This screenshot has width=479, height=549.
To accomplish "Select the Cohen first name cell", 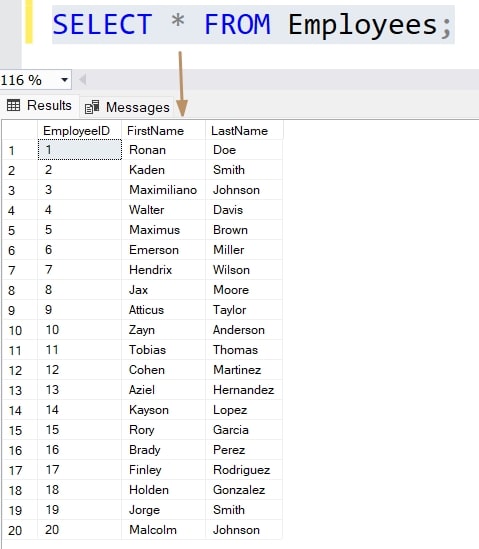I will (x=164, y=370).
